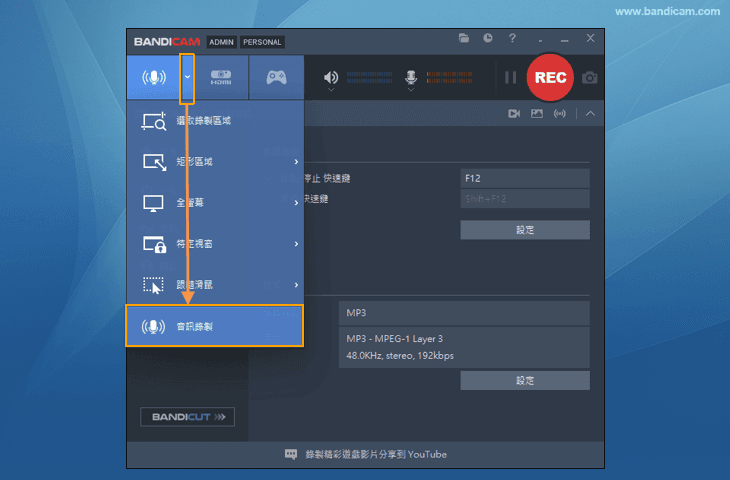
Task: Adjust the speaker volume level bar
Action: pos(369,77)
